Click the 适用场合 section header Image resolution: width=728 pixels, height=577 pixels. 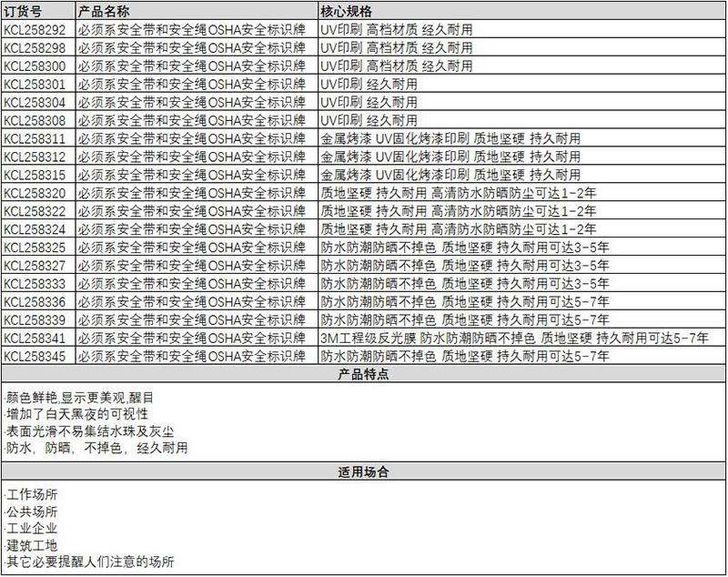(364, 472)
